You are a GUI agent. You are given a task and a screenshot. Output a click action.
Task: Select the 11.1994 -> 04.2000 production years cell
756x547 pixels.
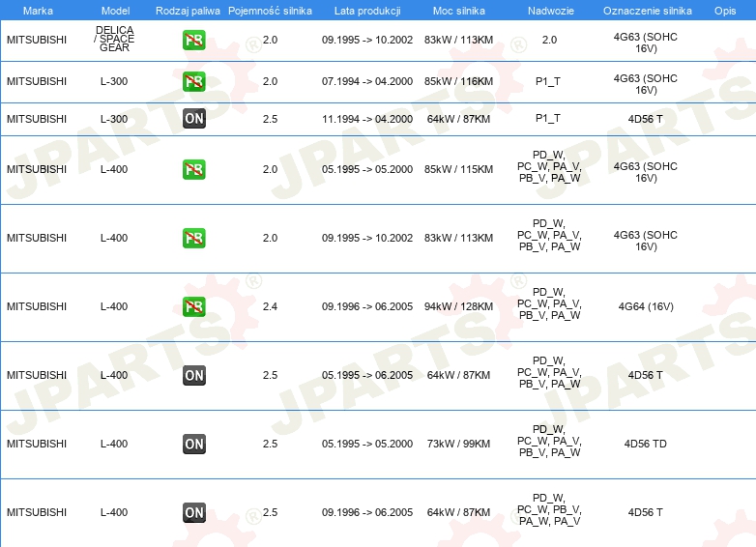pyautogui.click(x=367, y=119)
